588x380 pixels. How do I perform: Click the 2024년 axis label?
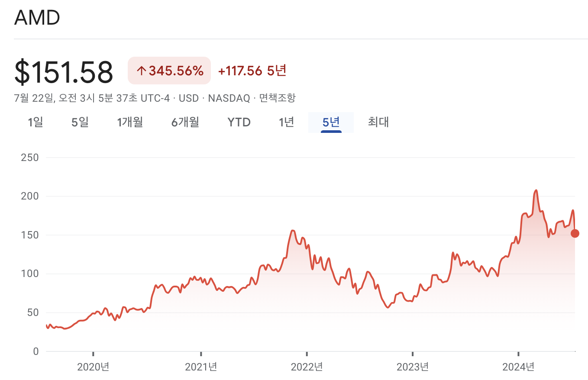click(x=518, y=367)
